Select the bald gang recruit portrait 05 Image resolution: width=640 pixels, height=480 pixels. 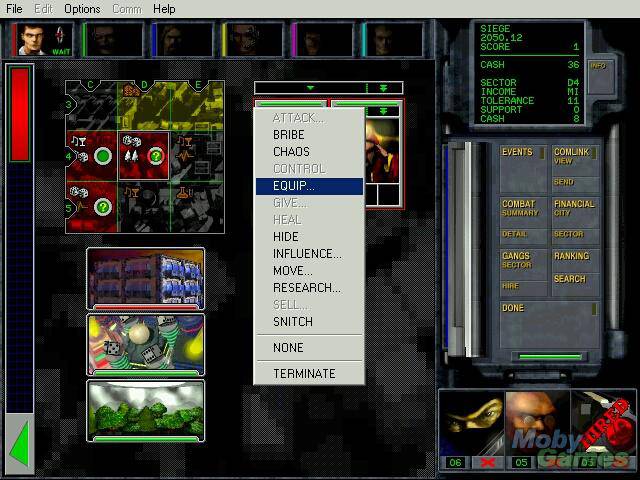point(537,424)
